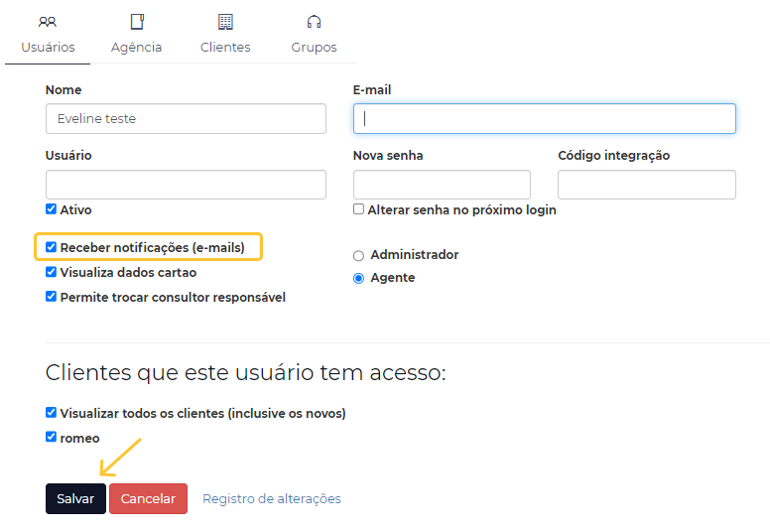The image size is (770, 532).
Task: Go to the Grupos tab
Action: tap(314, 34)
